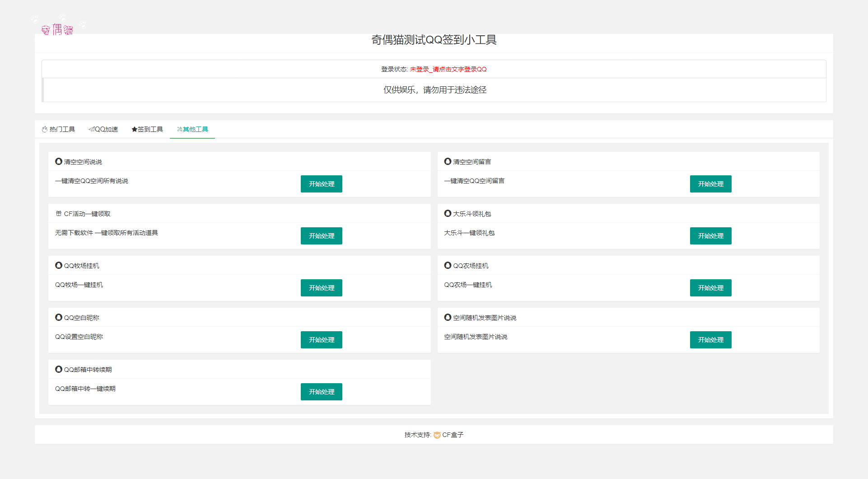Click QQ penguin icon beside 清空空间说说
This screenshot has width=868, height=479.
[x=59, y=161]
